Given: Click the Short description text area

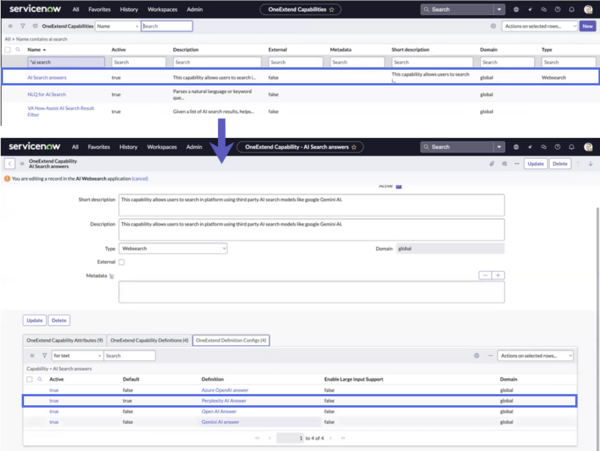Looking at the screenshot, I should tap(311, 205).
